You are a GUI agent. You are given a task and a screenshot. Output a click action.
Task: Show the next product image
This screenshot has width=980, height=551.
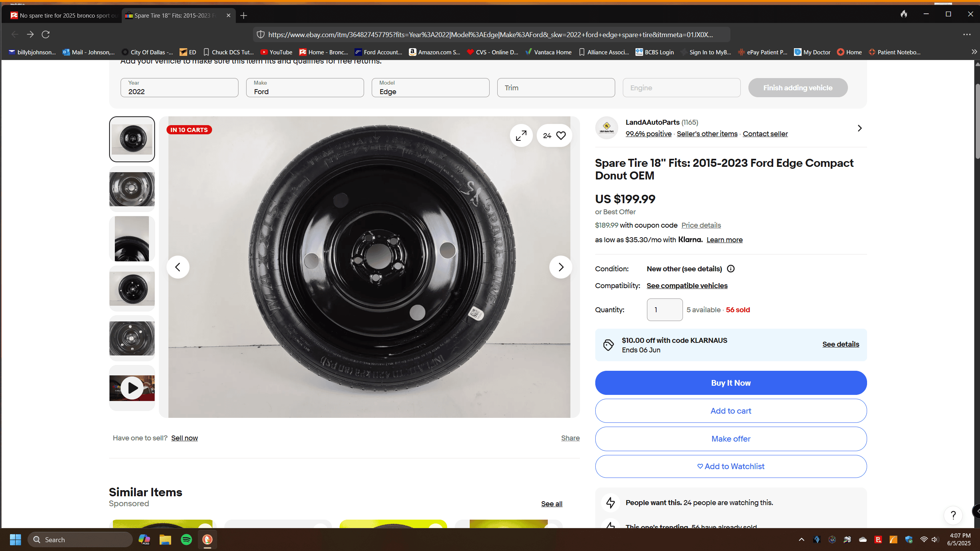pyautogui.click(x=561, y=267)
